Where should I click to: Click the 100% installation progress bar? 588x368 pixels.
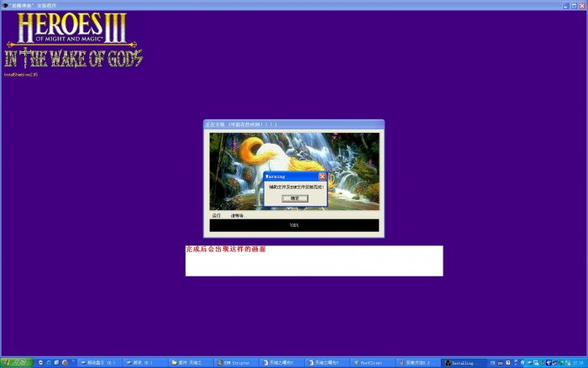coord(294,226)
